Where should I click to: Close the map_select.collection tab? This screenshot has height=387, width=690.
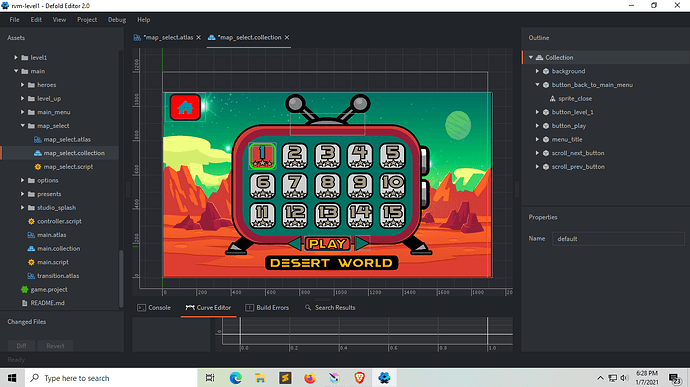(x=287, y=38)
